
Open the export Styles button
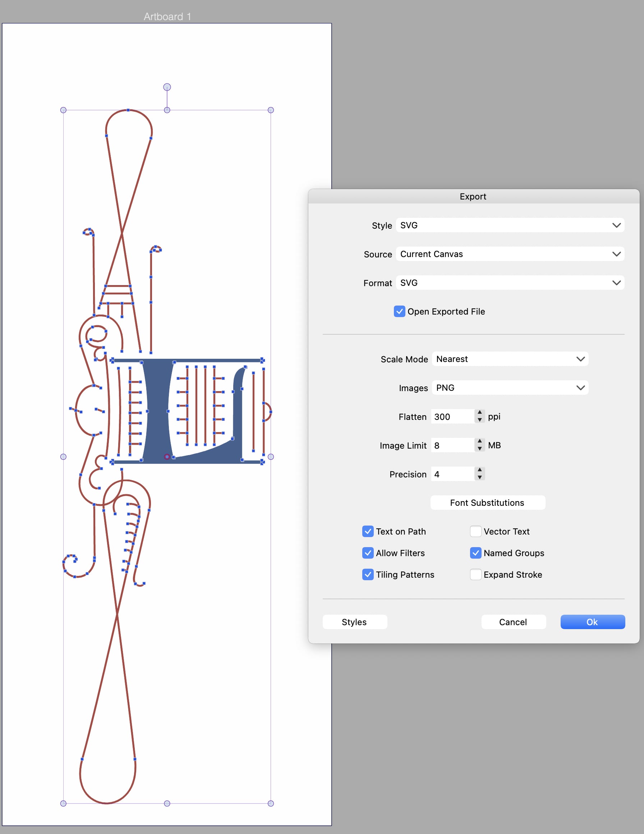coord(354,622)
